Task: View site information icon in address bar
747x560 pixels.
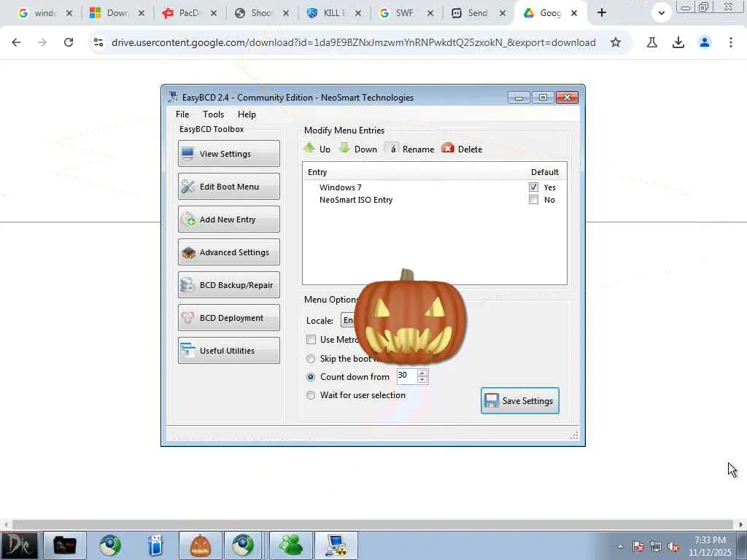Action: click(x=98, y=42)
